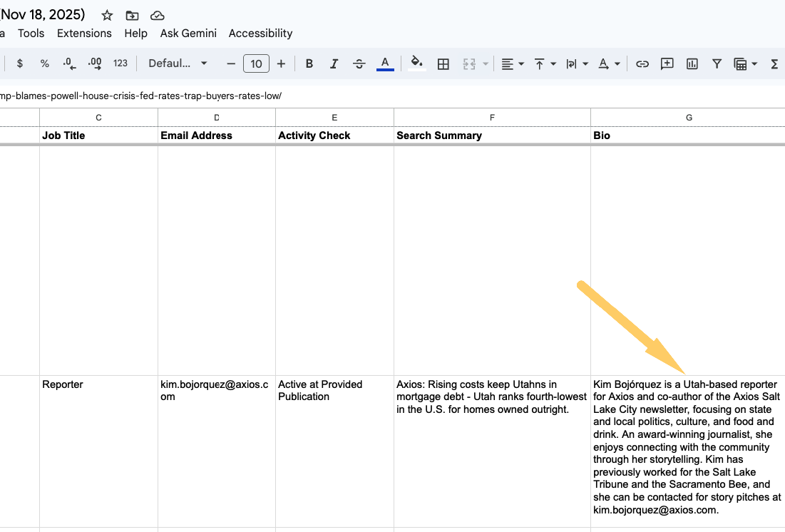Insert a link using the toolbar
Viewport: 785px width, 532px height.
tap(642, 64)
